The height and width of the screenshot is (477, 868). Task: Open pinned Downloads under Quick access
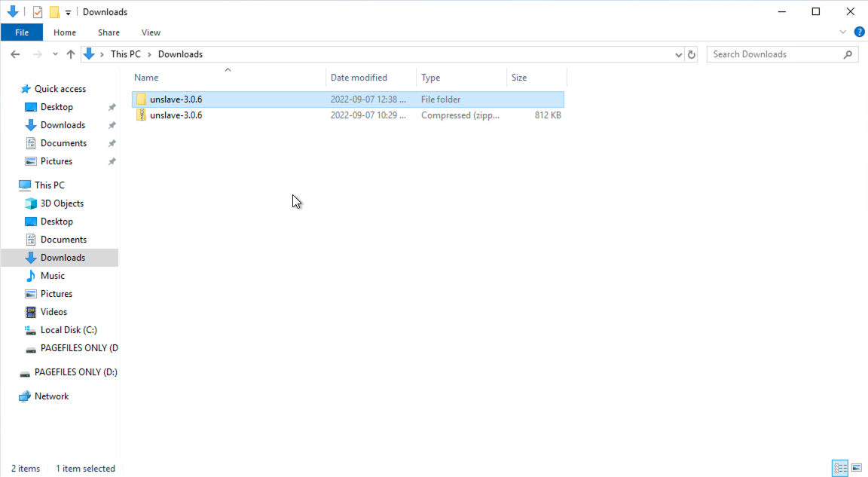click(63, 125)
